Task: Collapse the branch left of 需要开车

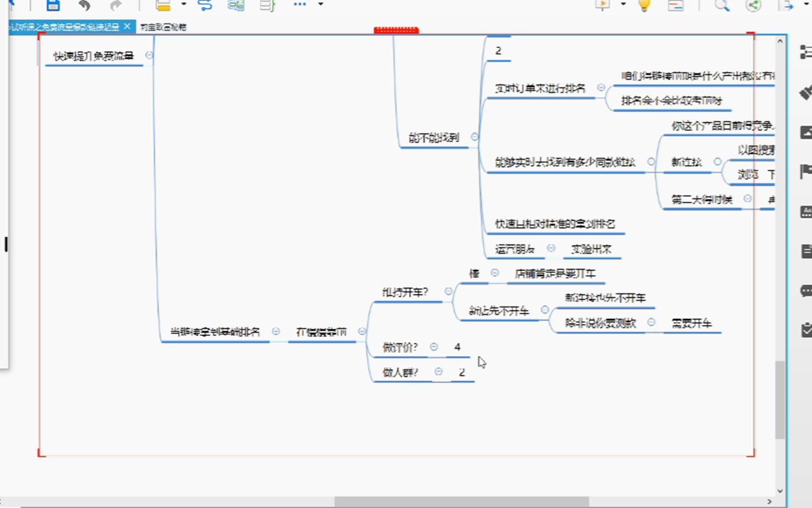Action: click(651, 322)
